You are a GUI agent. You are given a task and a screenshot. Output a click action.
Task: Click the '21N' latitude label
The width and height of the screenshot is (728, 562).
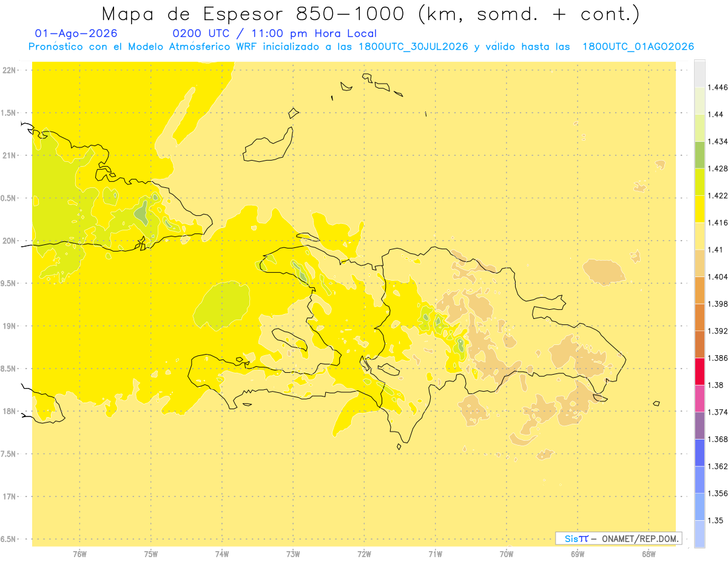[x=9, y=155]
